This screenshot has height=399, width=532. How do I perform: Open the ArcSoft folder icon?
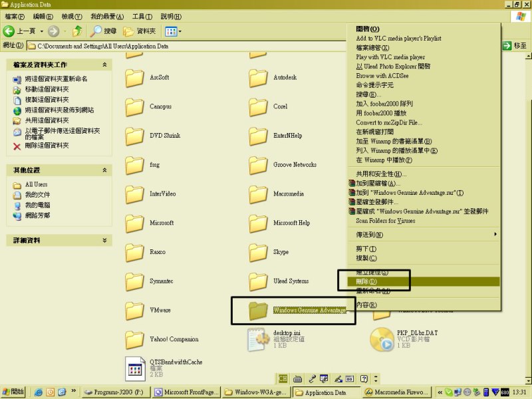tap(135, 78)
